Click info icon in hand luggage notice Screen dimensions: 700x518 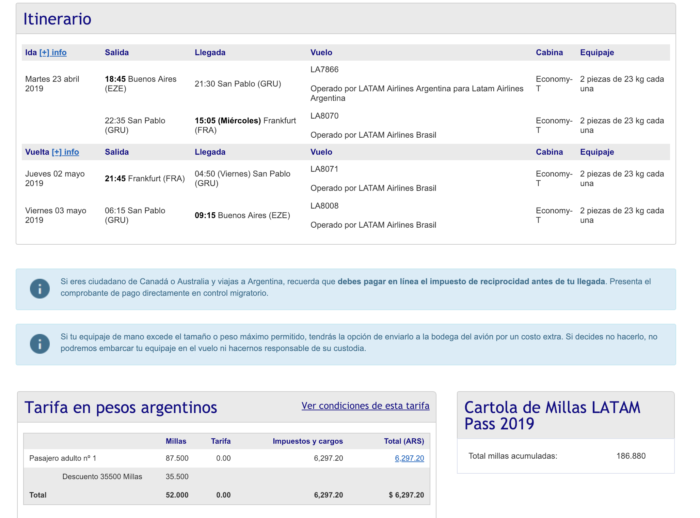tap(40, 343)
